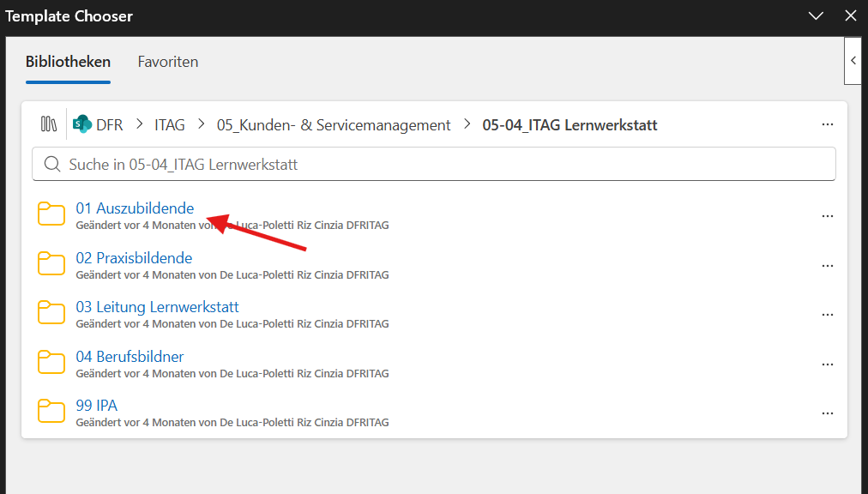
Task: Click the magnifier icon in the search box
Action: 52,164
